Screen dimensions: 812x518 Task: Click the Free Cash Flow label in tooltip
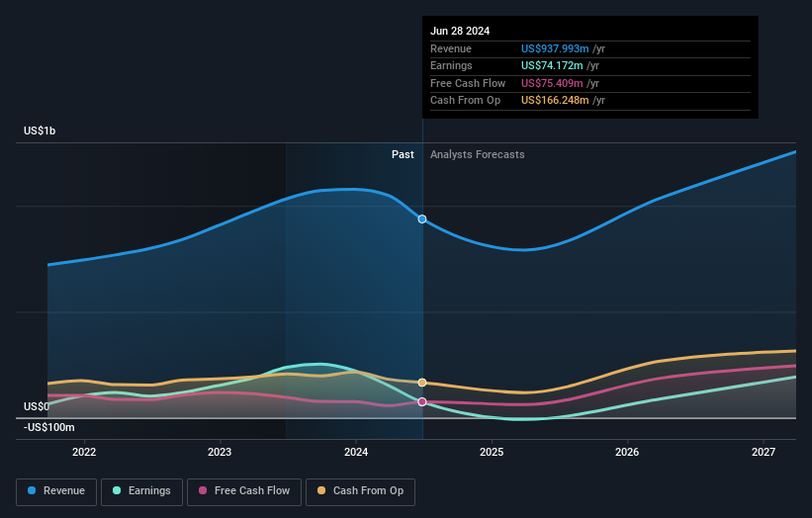pyautogui.click(x=468, y=83)
